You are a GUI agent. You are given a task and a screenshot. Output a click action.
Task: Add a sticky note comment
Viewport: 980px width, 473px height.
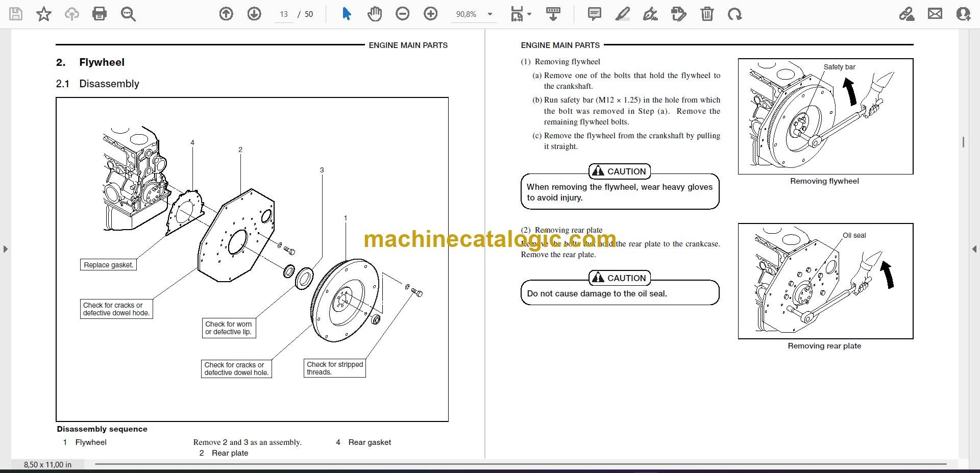pos(595,14)
